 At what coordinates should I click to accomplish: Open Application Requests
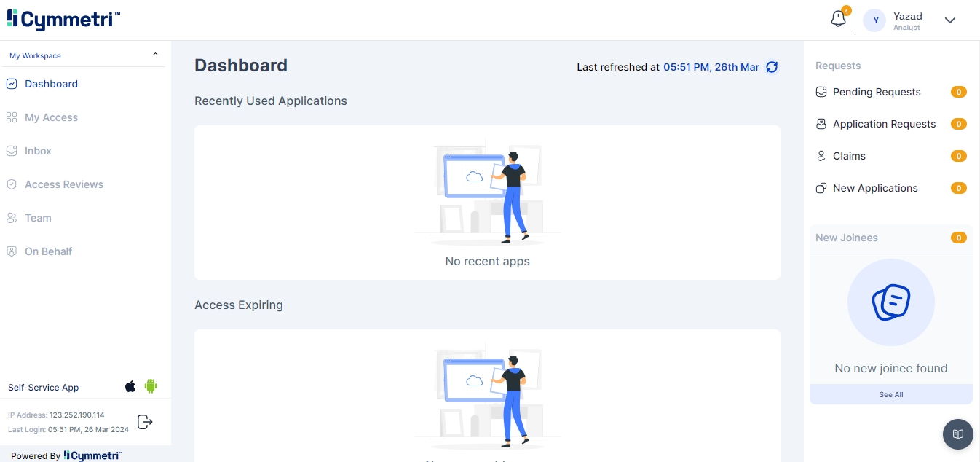(x=884, y=124)
